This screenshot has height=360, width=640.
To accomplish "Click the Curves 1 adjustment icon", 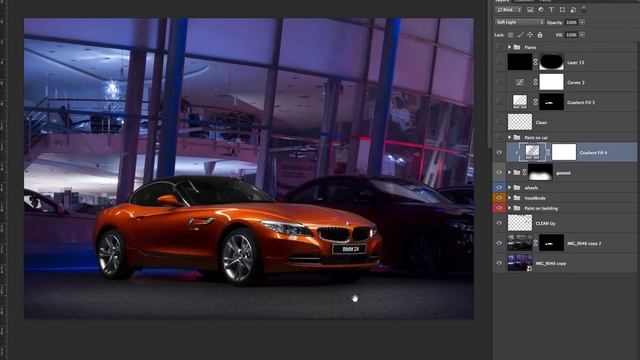I will point(520,82).
